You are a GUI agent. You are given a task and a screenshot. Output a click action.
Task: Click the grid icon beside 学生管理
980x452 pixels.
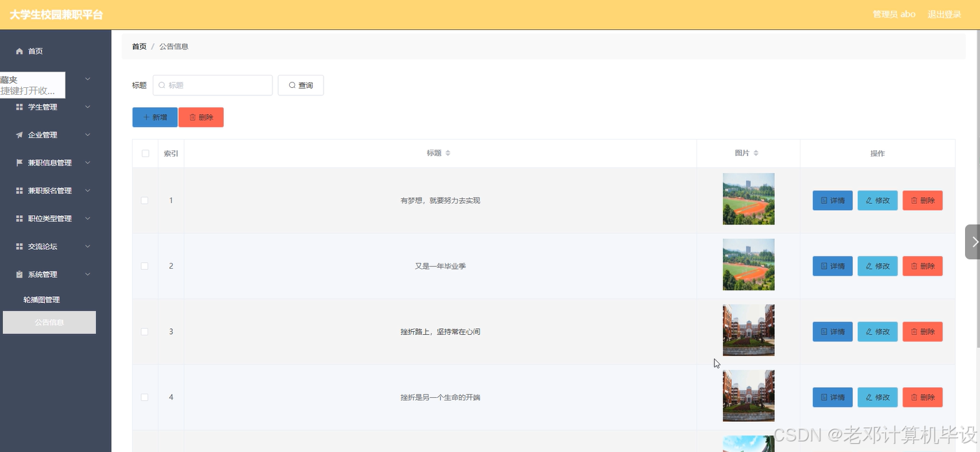pyautogui.click(x=19, y=107)
